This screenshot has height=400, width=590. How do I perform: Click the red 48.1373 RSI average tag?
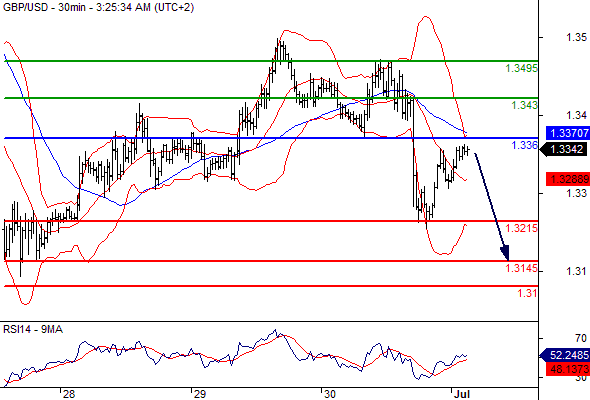[568, 369]
